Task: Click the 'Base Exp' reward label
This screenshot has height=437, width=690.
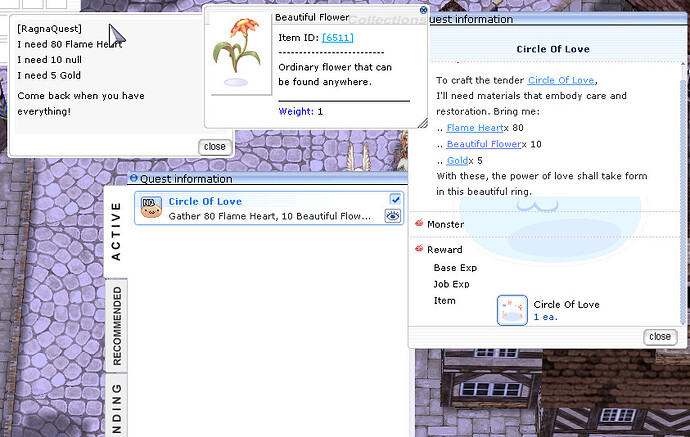Action: click(455, 268)
